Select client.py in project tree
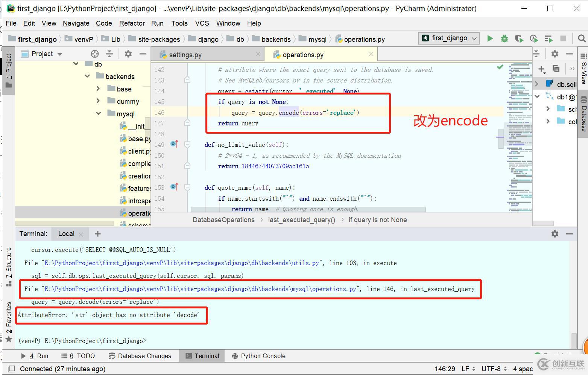Screen dimensions: 588x375 (139, 151)
